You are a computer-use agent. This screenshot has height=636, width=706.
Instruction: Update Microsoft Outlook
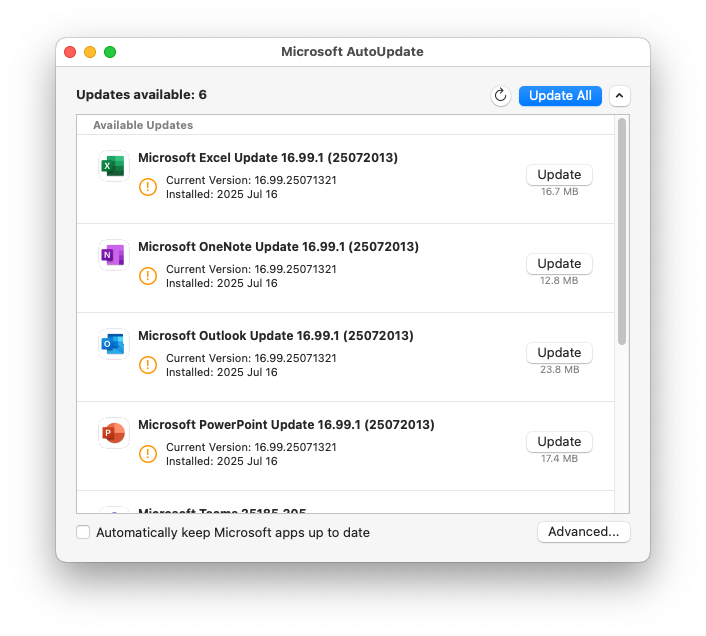point(559,353)
